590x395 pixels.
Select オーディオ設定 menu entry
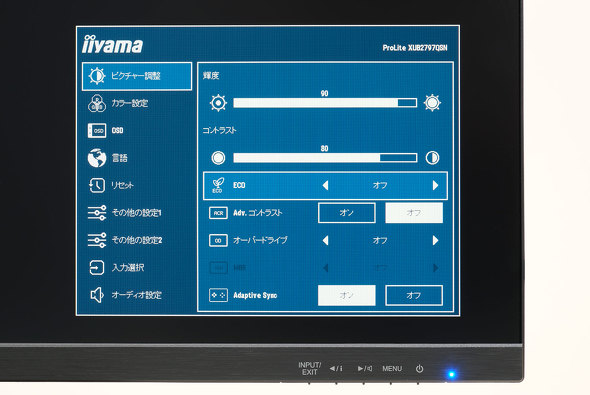136,295
